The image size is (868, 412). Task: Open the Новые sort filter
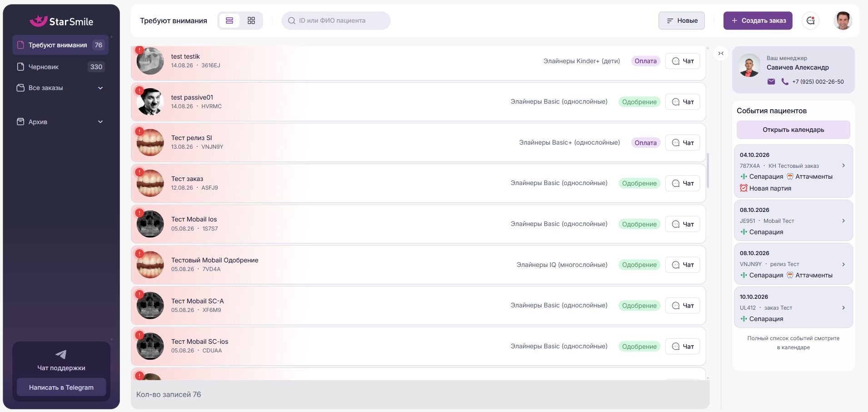681,20
